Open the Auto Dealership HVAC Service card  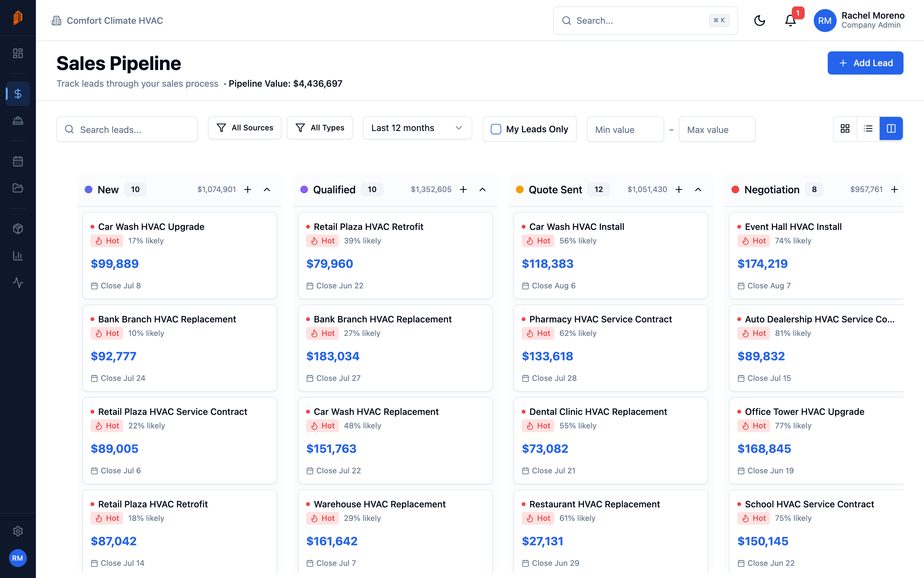816,348
